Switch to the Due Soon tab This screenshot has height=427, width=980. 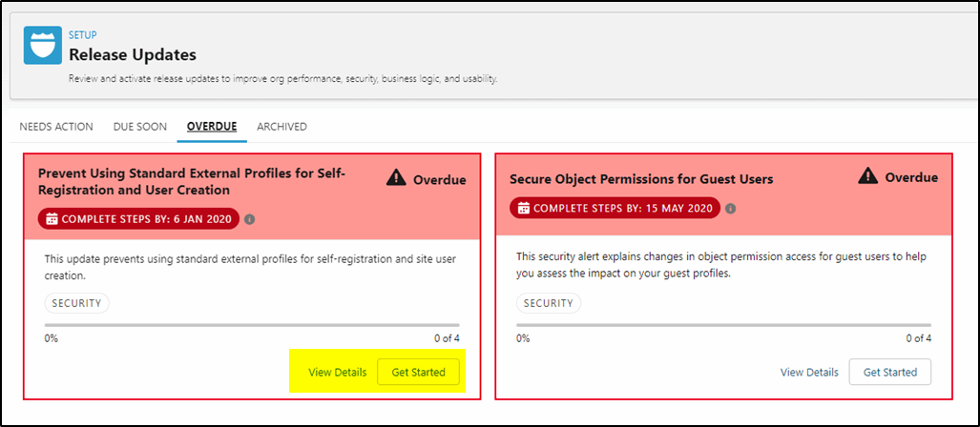point(140,127)
